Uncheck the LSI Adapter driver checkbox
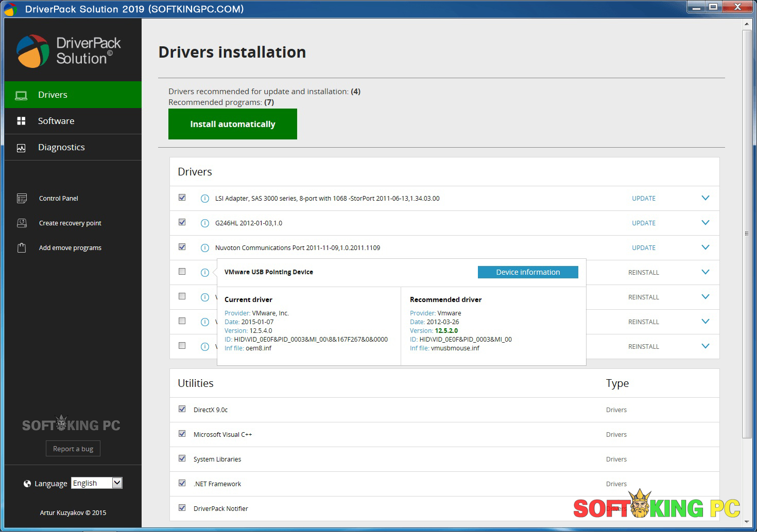The image size is (757, 532). point(182,198)
